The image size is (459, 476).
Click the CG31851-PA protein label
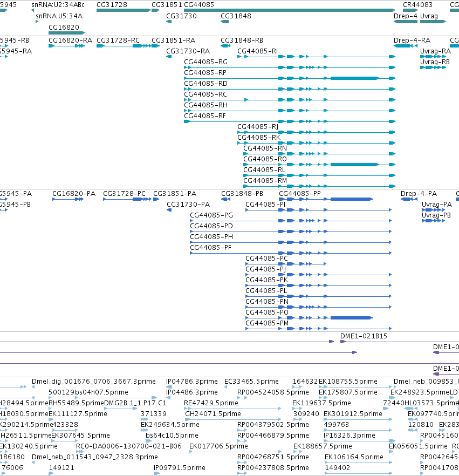point(175,194)
